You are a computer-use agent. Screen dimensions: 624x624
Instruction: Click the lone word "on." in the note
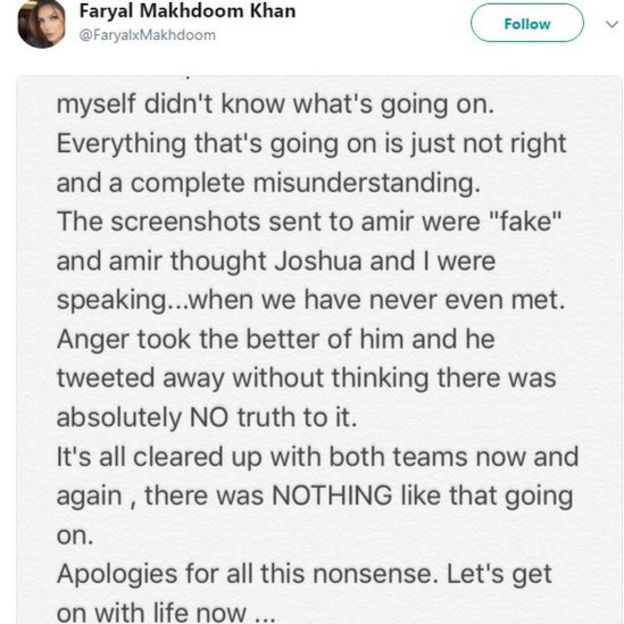(x=73, y=535)
